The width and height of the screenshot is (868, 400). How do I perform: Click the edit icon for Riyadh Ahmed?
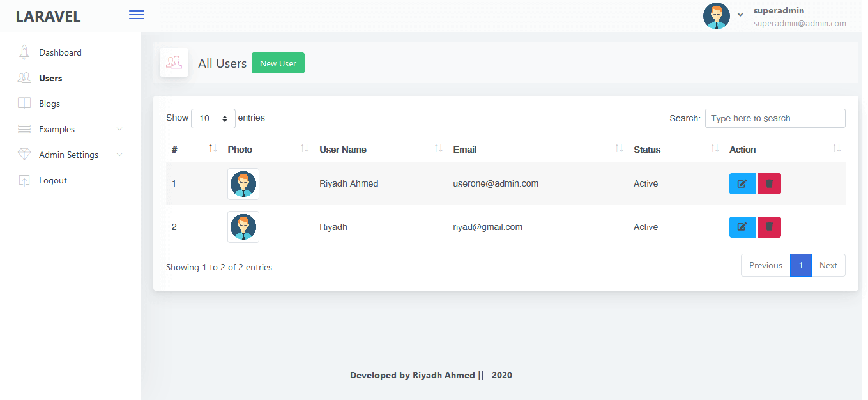click(x=742, y=183)
